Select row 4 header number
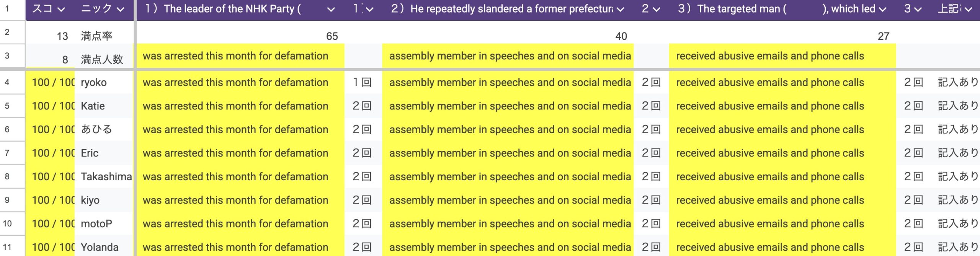The height and width of the screenshot is (256, 980). point(7,82)
